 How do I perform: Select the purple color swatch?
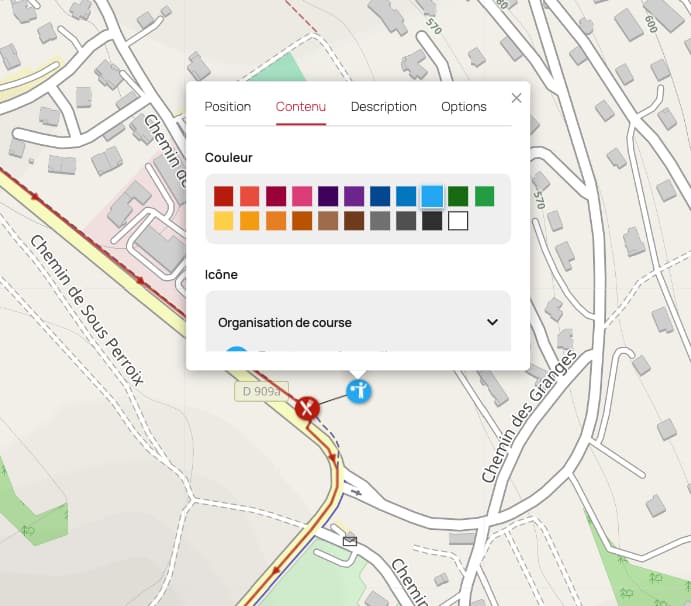[354, 196]
